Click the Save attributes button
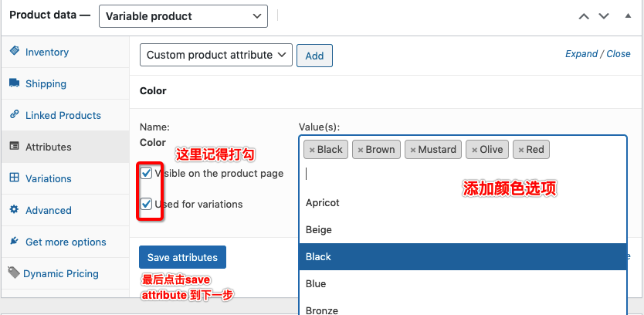 click(x=182, y=257)
